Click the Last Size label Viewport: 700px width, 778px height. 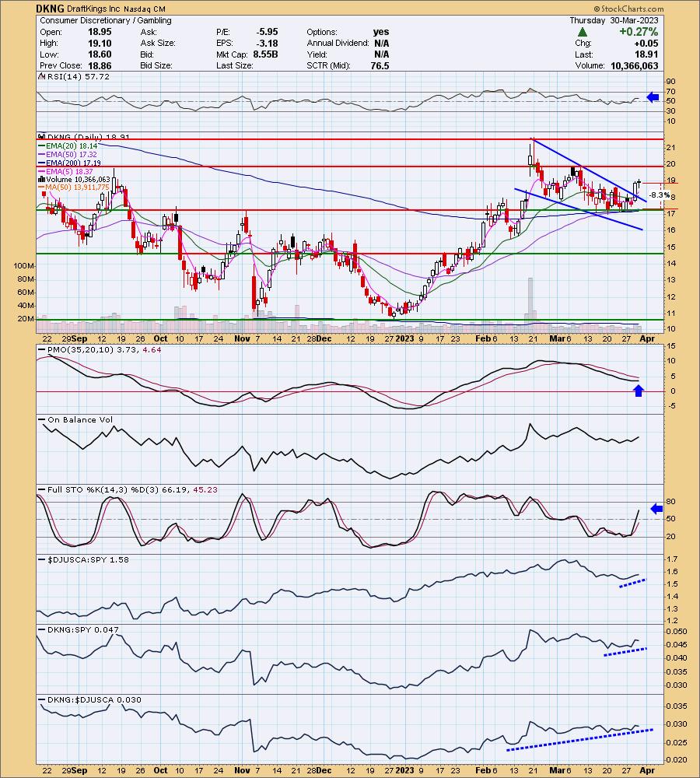[x=235, y=66]
